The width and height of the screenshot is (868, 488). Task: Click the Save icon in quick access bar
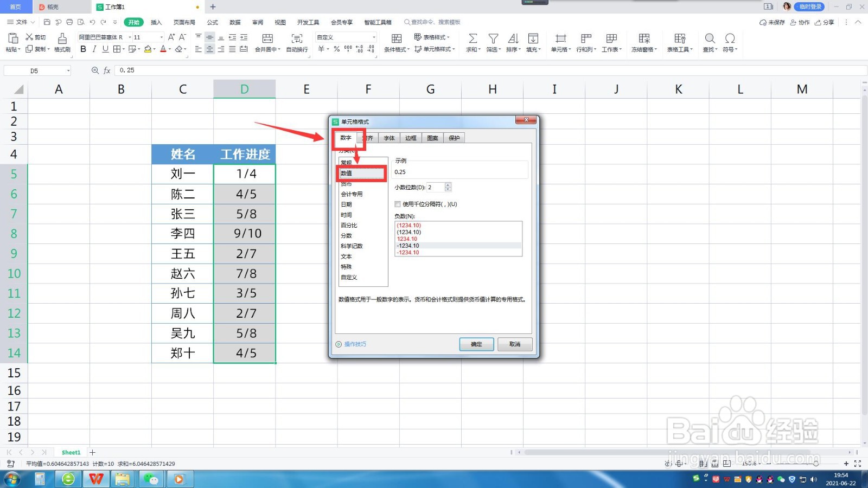pyautogui.click(x=47, y=22)
